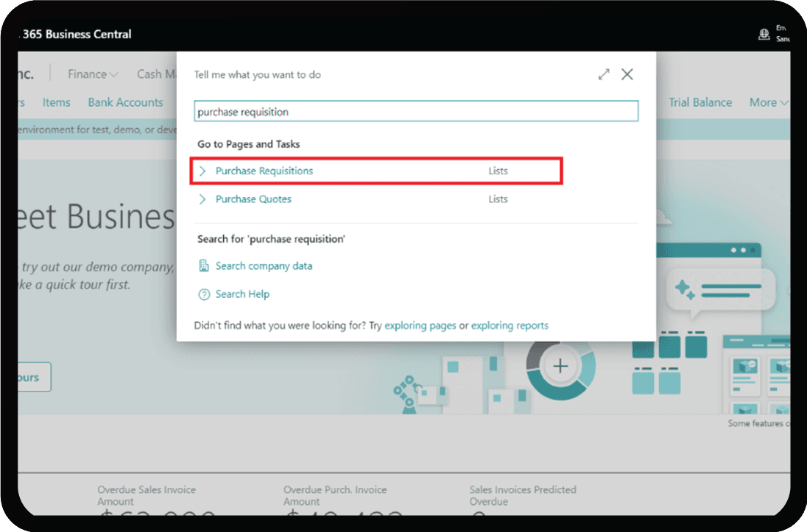This screenshot has height=532, width=807.
Task: Open the Purchase Requisitions list
Action: 262,170
